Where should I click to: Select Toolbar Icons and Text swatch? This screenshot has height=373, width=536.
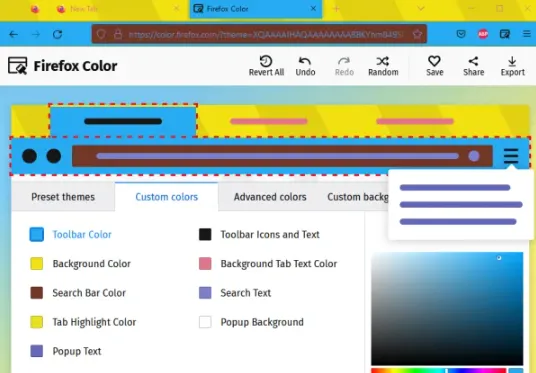pos(205,235)
